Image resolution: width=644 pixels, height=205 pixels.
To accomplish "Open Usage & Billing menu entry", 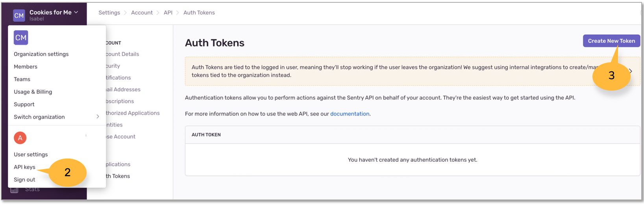I will coord(33,92).
